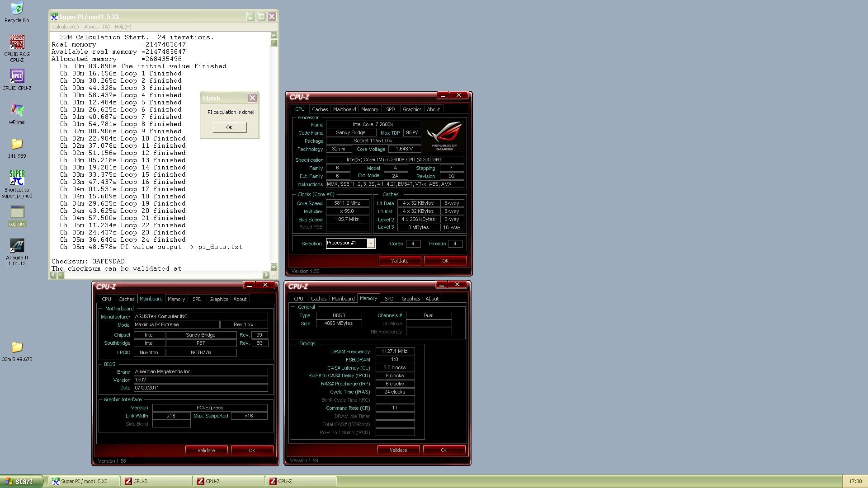
Task: Select the DRAM Frequency 1127.1 MHz value
Action: [x=395, y=352]
